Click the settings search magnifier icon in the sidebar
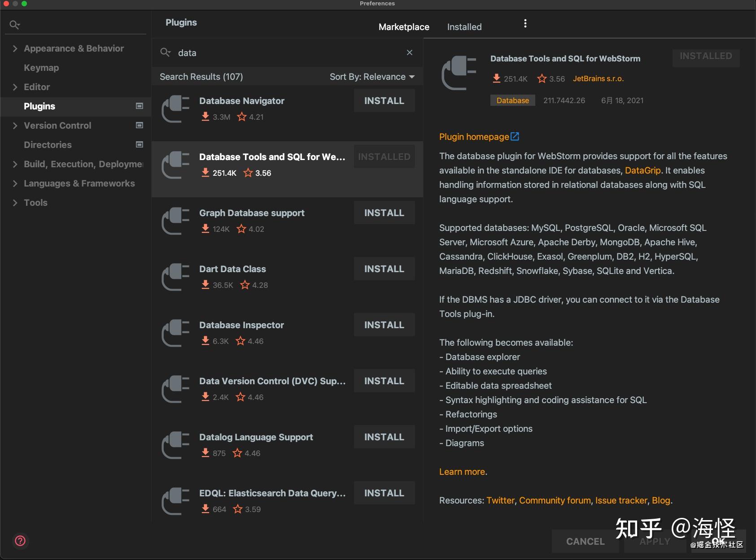The height and width of the screenshot is (560, 756). click(x=15, y=25)
